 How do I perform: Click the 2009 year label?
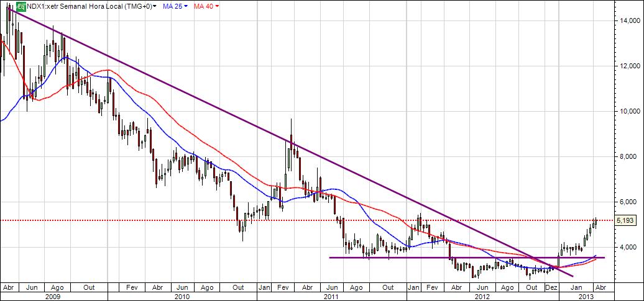pos(54,295)
